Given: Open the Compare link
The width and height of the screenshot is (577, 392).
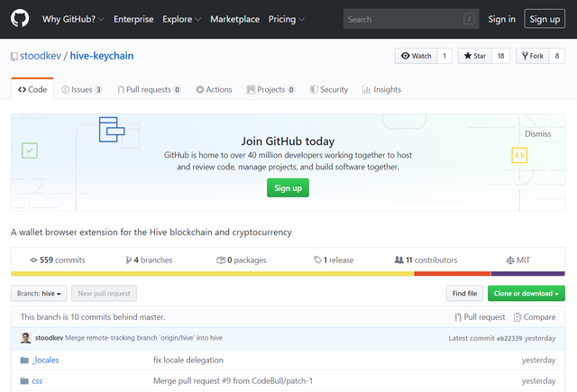Looking at the screenshot, I should (535, 317).
